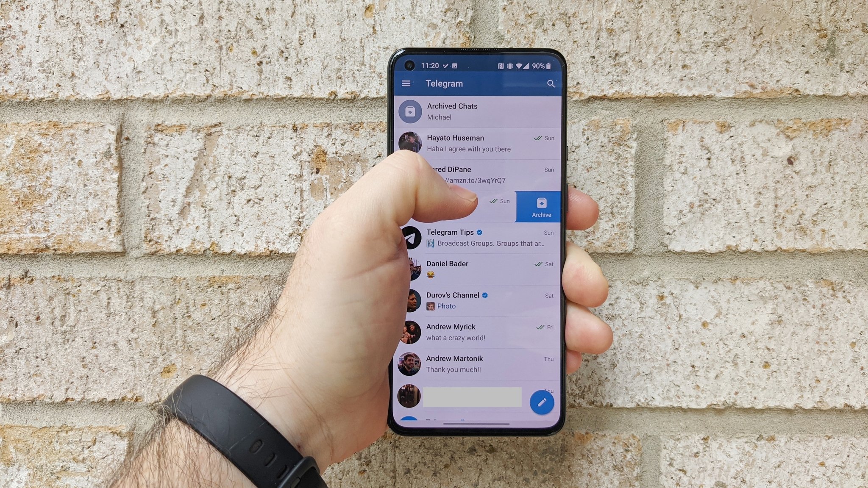The width and height of the screenshot is (868, 488).
Task: Tap Andrew Myrick profile thumbnail
Action: click(x=410, y=332)
